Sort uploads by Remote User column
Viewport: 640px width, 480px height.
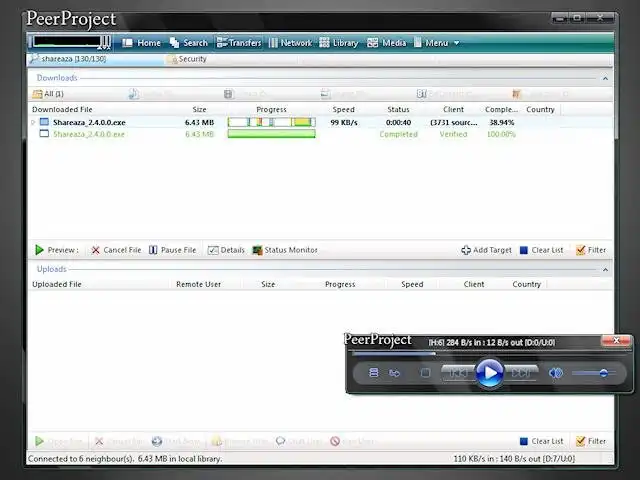click(198, 284)
